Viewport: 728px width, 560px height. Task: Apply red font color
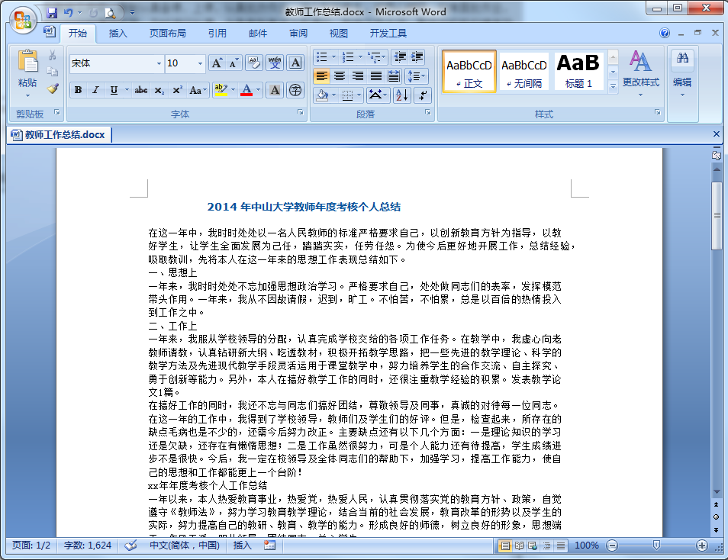[246, 90]
